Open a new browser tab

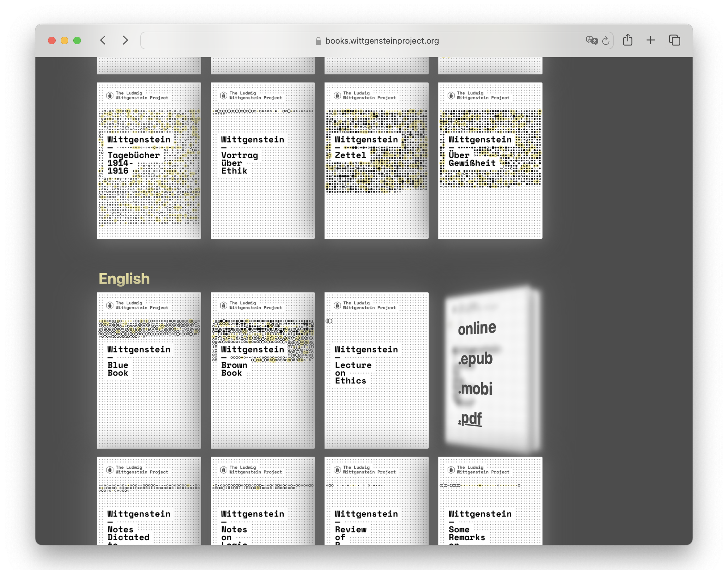pyautogui.click(x=651, y=40)
